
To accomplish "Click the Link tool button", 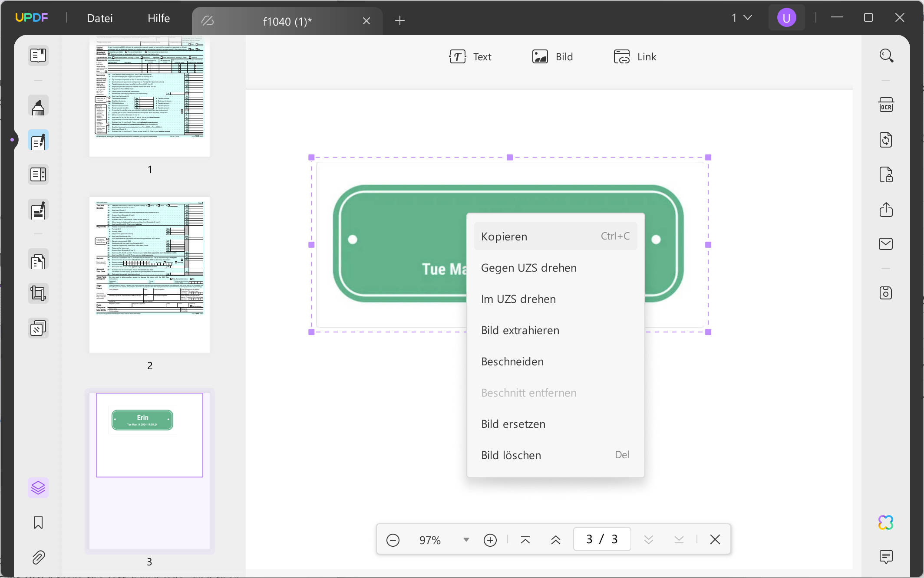I will pos(635,57).
